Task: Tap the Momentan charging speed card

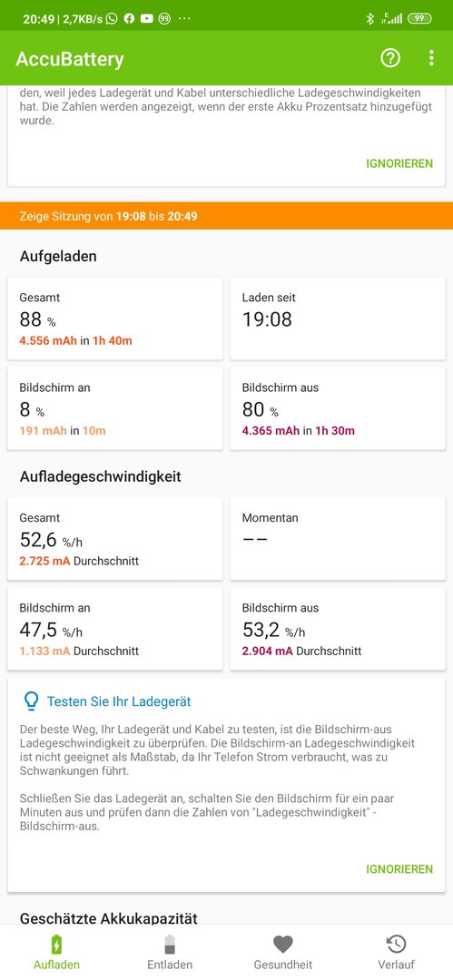Action: click(x=338, y=539)
